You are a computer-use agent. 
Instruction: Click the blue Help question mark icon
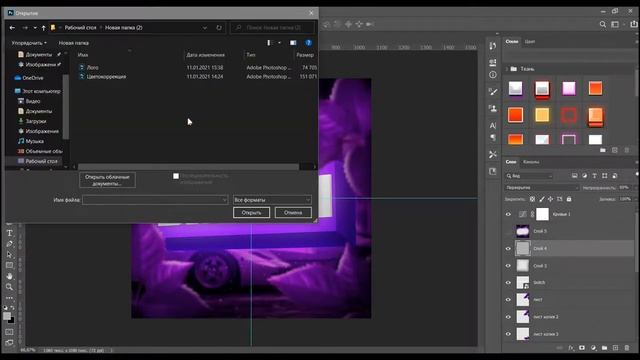[x=309, y=43]
